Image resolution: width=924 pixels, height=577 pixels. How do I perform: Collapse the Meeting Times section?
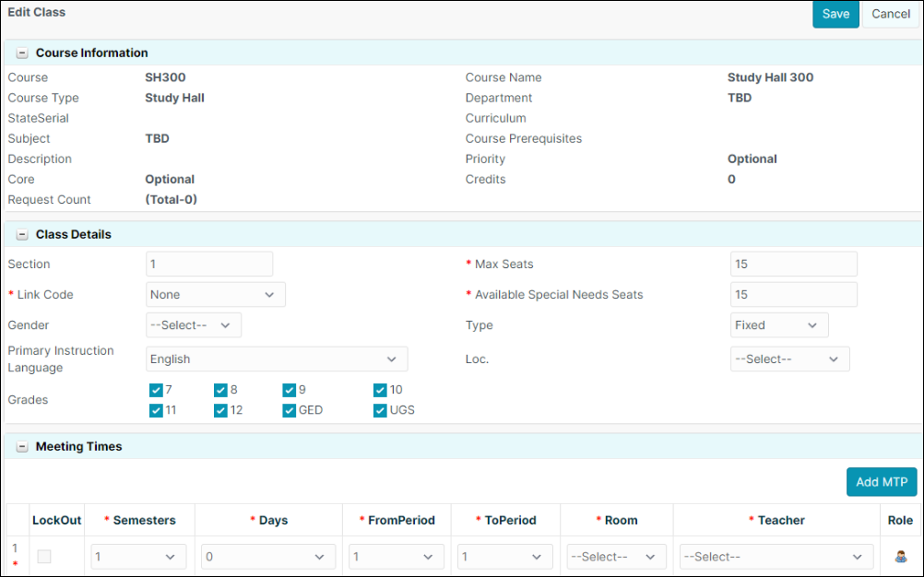[x=22, y=446]
